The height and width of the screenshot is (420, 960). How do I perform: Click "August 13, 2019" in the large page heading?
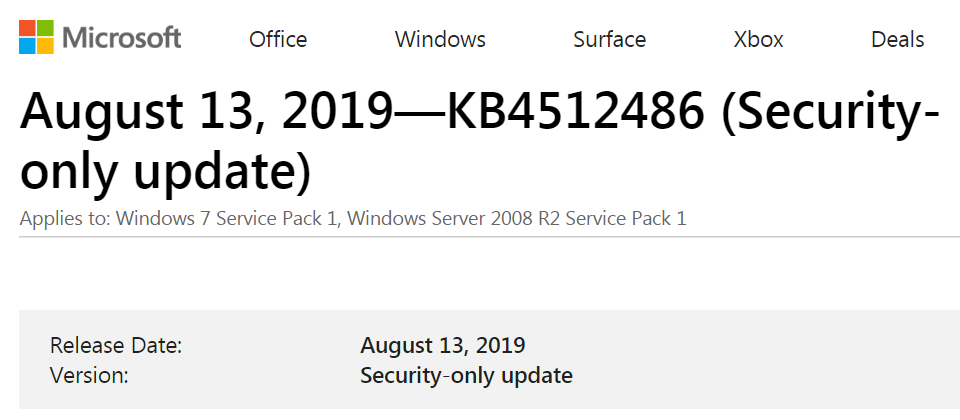pyautogui.click(x=206, y=113)
